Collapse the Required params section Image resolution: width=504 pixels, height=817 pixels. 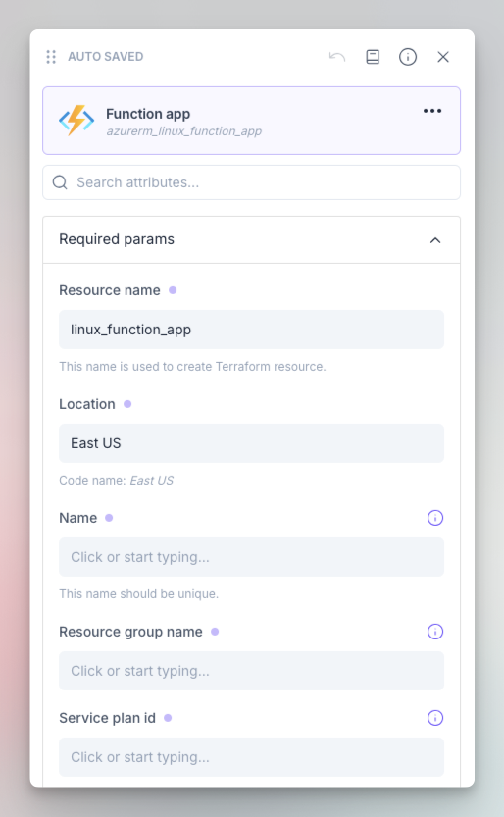pos(435,240)
